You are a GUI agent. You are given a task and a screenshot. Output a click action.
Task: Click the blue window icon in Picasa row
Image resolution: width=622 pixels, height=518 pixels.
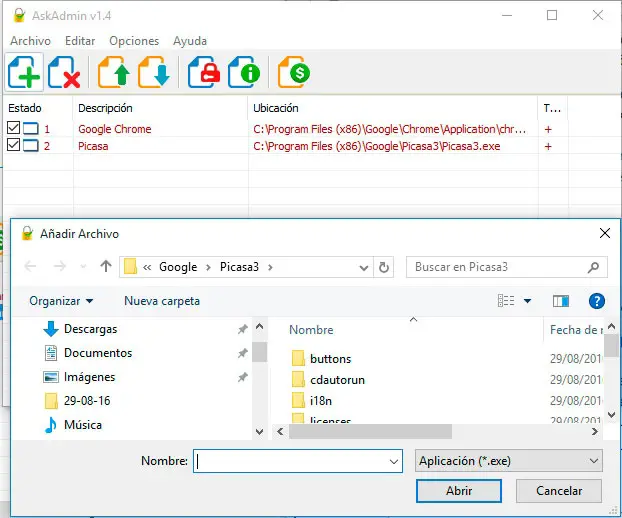coord(31,146)
